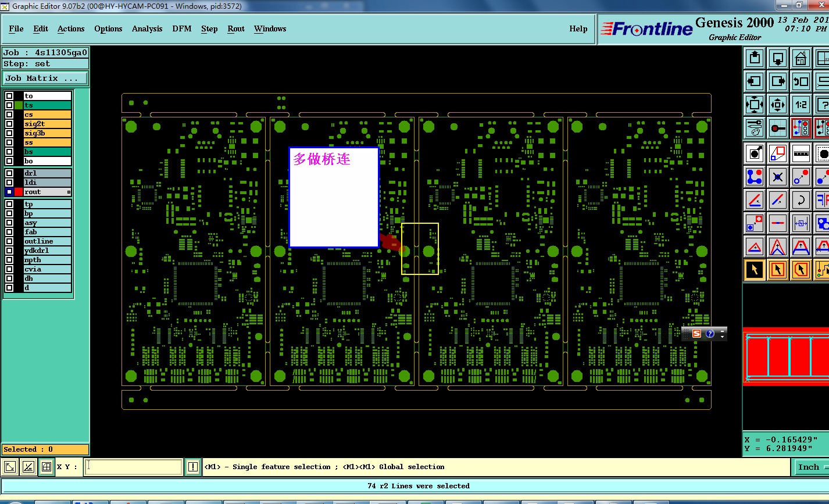Toggle the checkbox for layer ts
This screenshot has height=504, width=829.
click(x=9, y=105)
